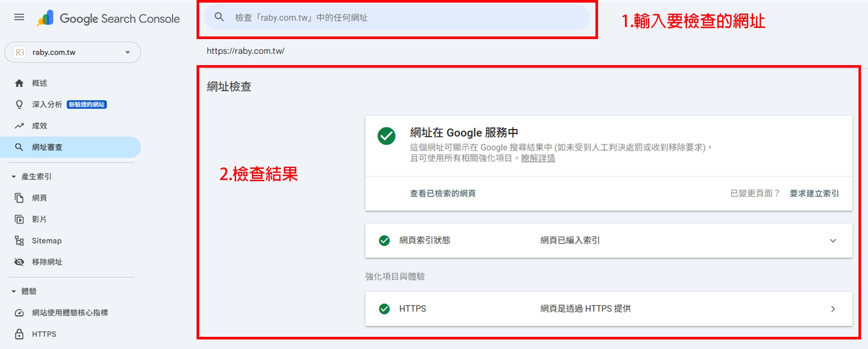868x349 pixels.
Task: Click the gauge icon for 網站使用體驗核心指標
Action: point(19,313)
